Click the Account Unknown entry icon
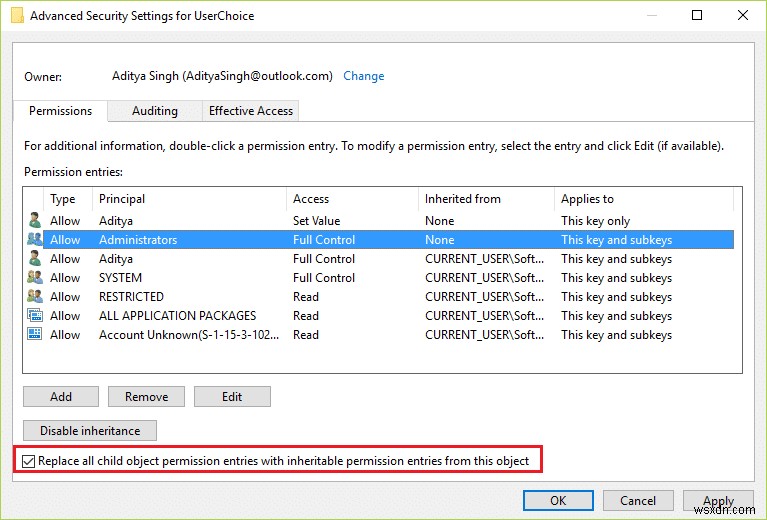 point(35,335)
